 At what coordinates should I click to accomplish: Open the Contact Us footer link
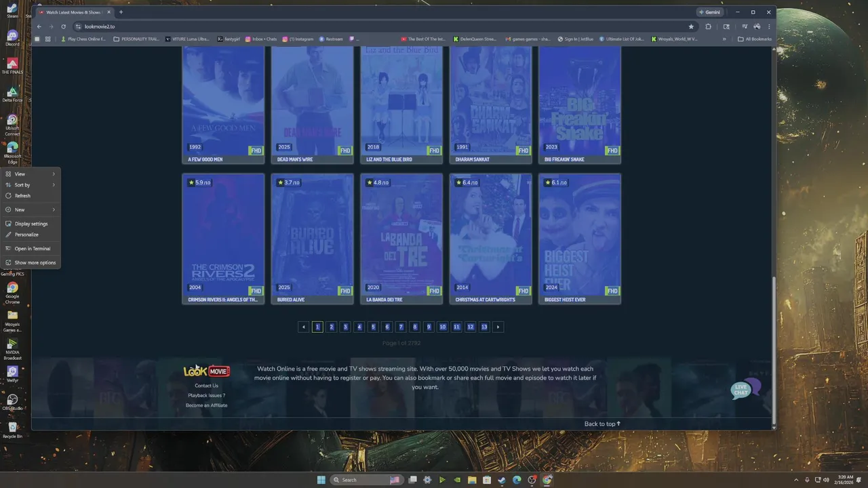pyautogui.click(x=206, y=386)
